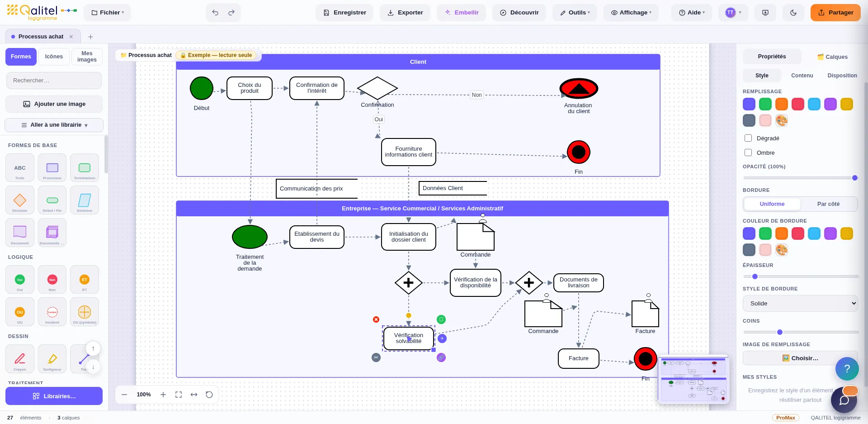Pick the custom palette border color swatch
Viewport: 868px width, 424px height.
[x=782, y=250]
